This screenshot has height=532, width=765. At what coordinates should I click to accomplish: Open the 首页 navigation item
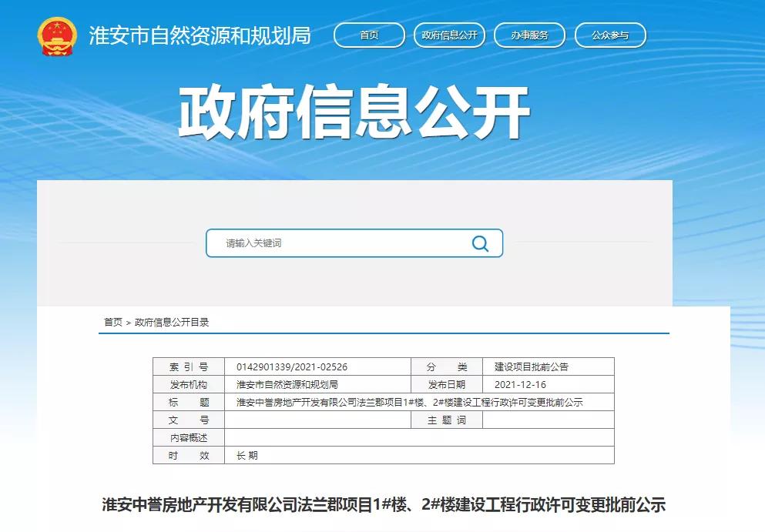(x=368, y=35)
